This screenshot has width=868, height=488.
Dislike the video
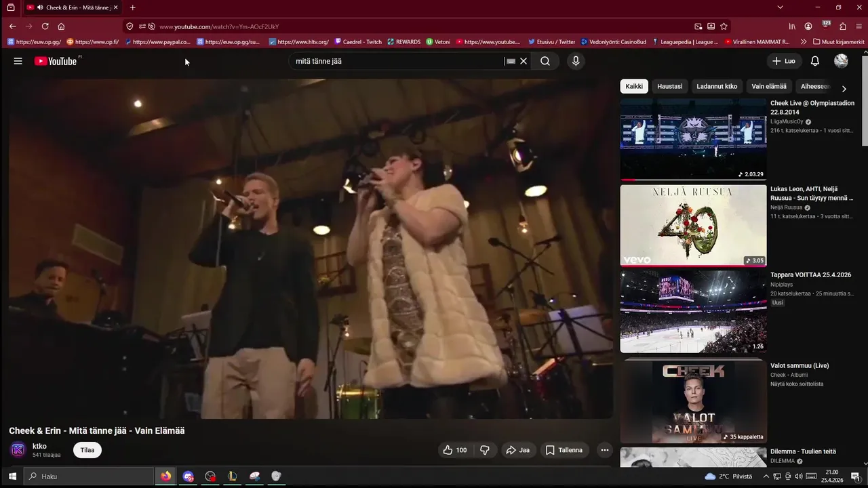coord(485,450)
